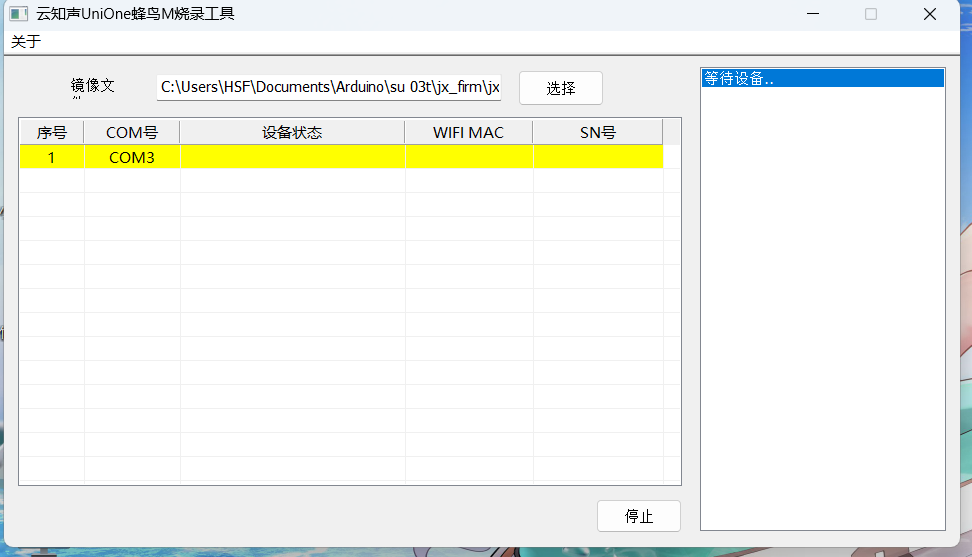Screen dimensions: 972x557
Task: Click the 设备状态 cell of COM3 row
Action: 292,157
